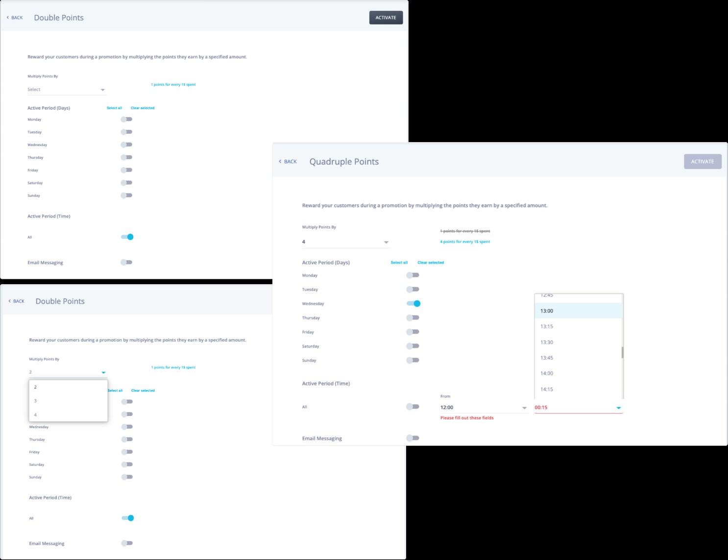Viewport: 728px width, 560px height.
Task: Expand the From time dropdown at 12:00
Action: 484,408
